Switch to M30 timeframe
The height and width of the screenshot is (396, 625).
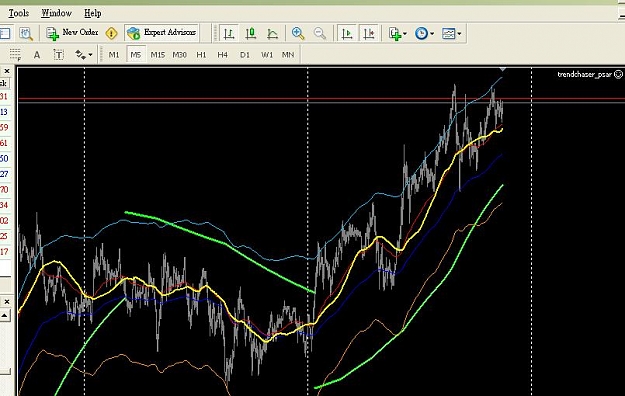click(x=179, y=55)
